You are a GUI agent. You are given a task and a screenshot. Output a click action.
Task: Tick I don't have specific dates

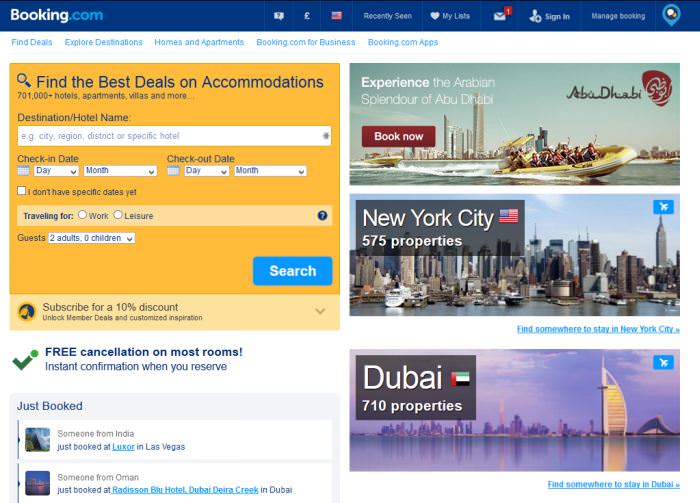tap(21, 191)
